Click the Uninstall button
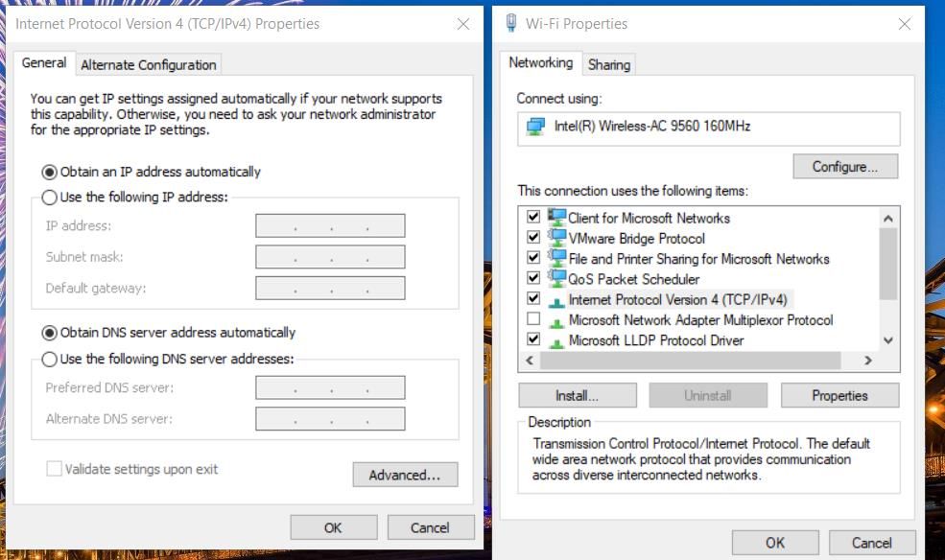945x560 pixels. [x=708, y=396]
